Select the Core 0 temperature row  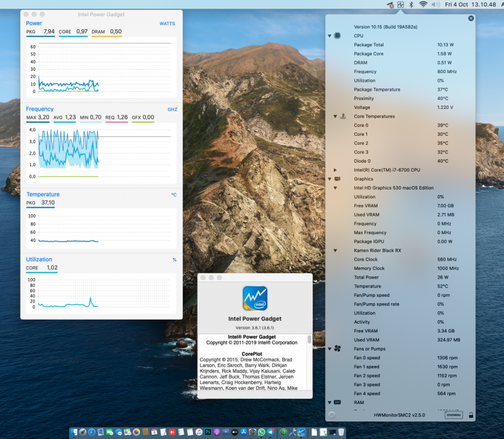pyautogui.click(x=400, y=125)
